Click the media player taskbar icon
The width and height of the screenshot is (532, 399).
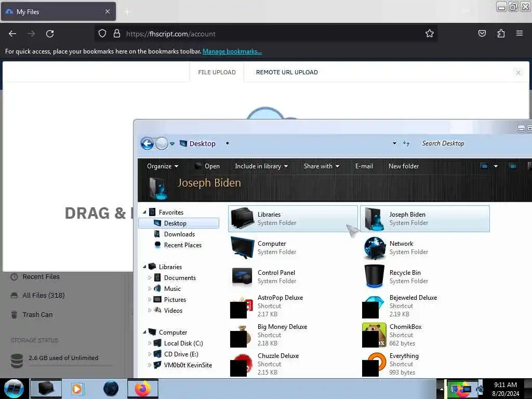click(x=77, y=389)
